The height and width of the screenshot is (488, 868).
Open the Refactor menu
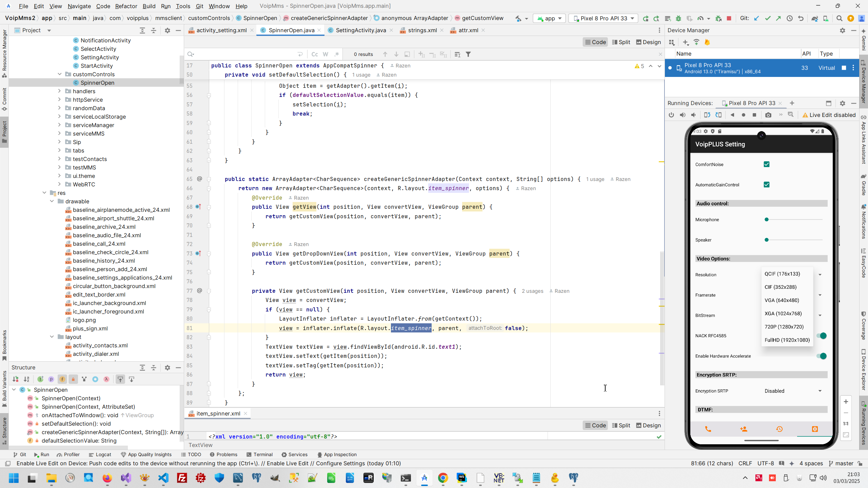[126, 6]
